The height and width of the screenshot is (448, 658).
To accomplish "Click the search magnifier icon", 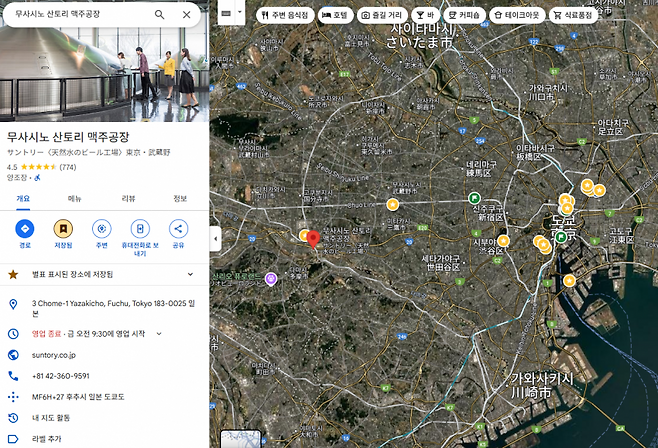I will (160, 15).
